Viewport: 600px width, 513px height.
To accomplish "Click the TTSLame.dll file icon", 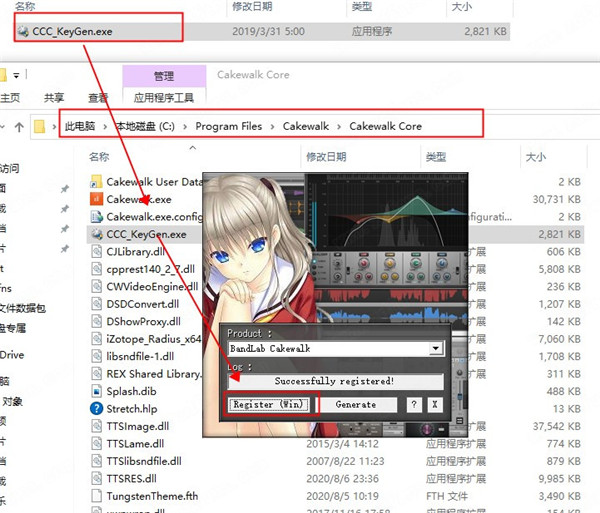I will point(96,444).
